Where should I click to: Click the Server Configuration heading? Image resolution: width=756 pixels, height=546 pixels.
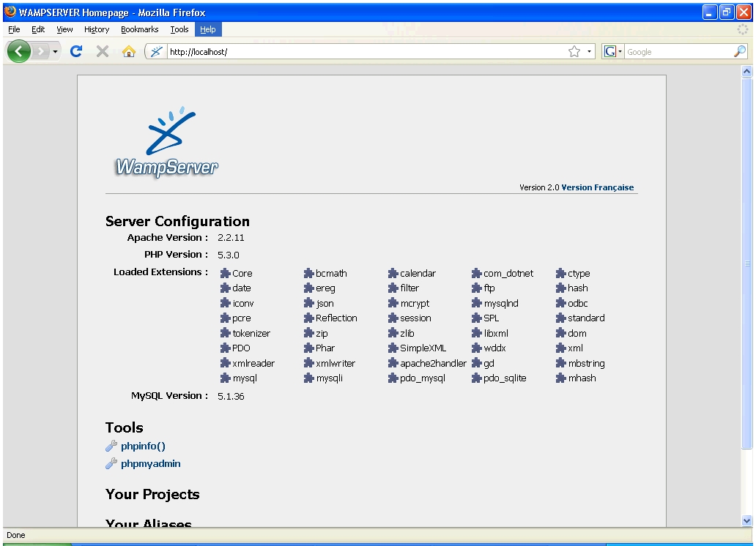coord(177,221)
